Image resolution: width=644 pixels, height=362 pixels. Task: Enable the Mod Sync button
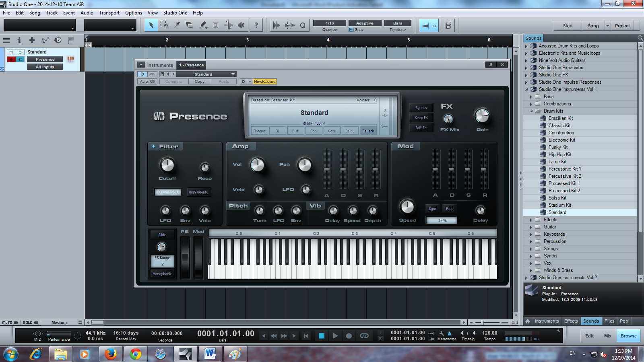pos(433,208)
